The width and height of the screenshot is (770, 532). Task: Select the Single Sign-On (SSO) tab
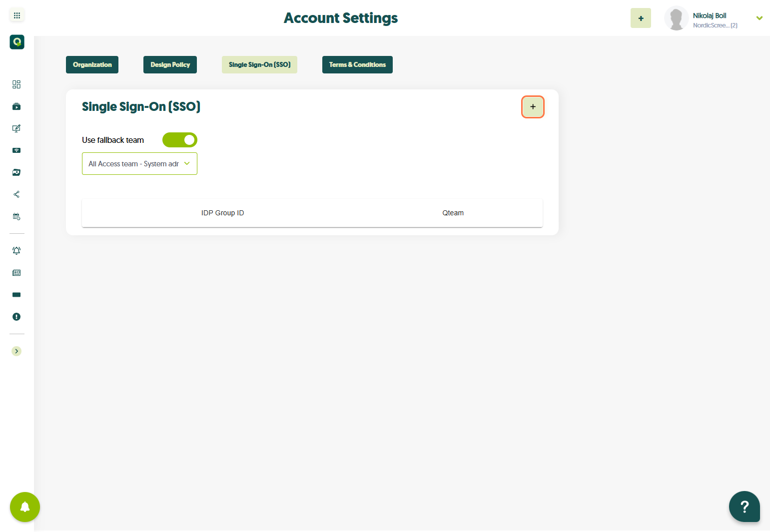tap(259, 64)
